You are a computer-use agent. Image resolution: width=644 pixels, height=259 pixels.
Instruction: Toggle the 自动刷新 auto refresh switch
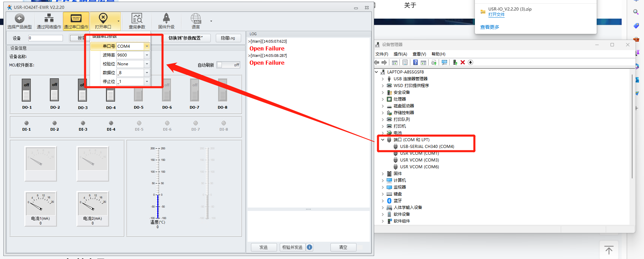click(228, 65)
